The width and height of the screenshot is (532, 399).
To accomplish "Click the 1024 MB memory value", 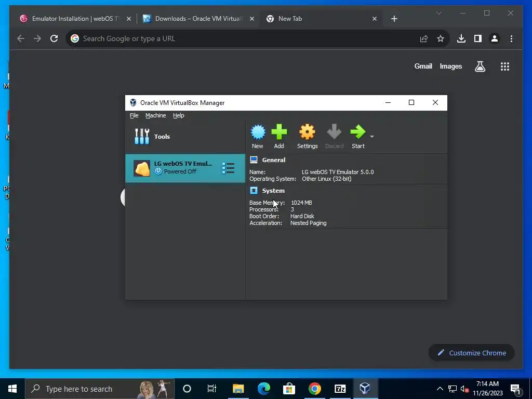I will pyautogui.click(x=301, y=203).
